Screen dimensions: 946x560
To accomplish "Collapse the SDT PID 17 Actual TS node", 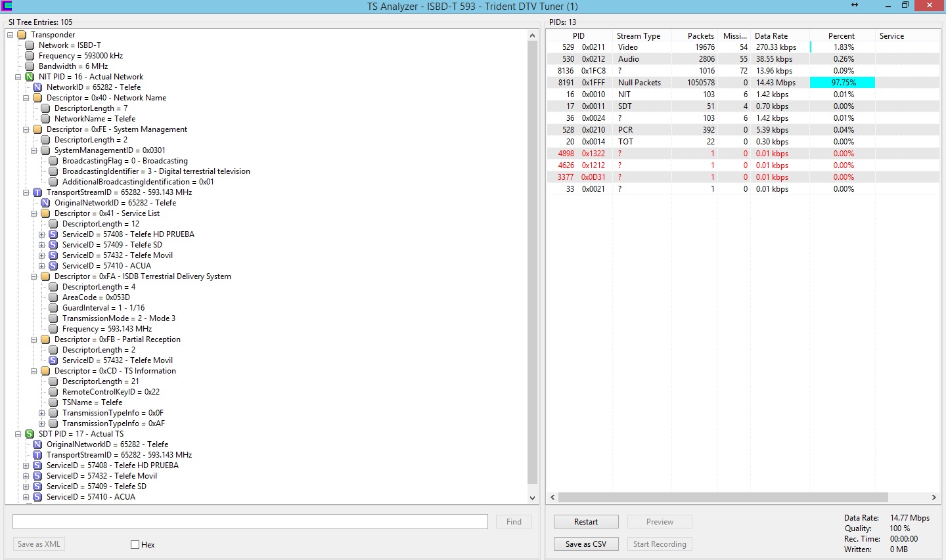I will point(18,434).
